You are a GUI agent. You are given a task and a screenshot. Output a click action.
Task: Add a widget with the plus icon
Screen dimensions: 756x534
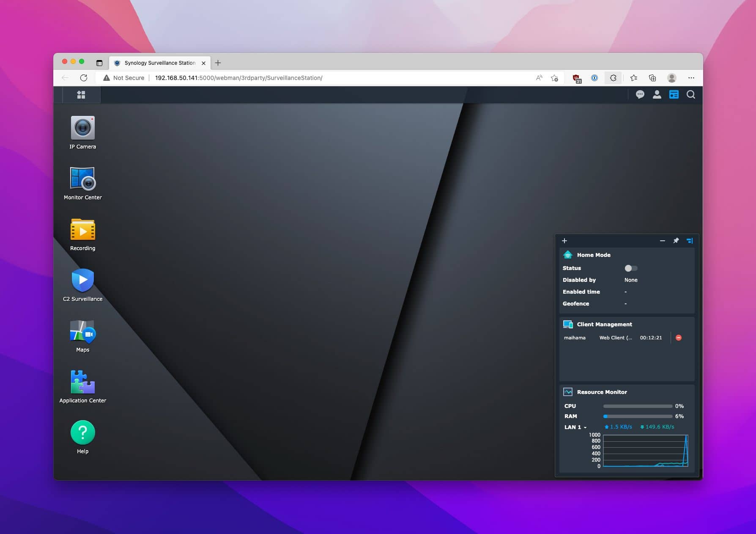coord(564,241)
